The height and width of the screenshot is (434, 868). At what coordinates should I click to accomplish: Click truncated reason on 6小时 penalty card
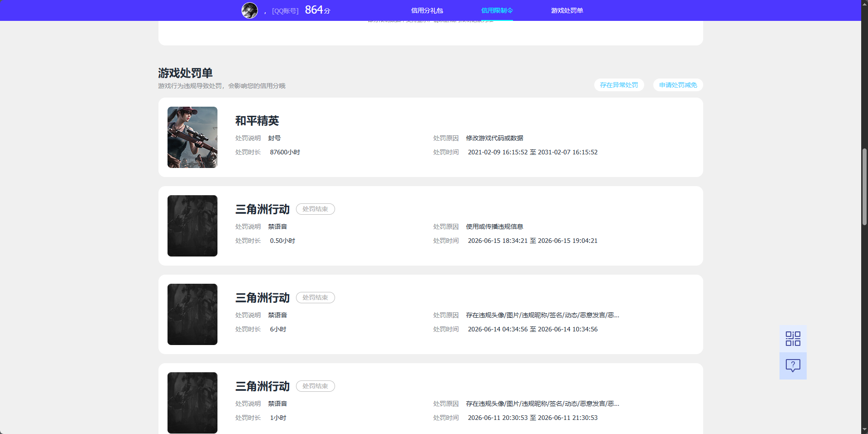(x=542, y=315)
